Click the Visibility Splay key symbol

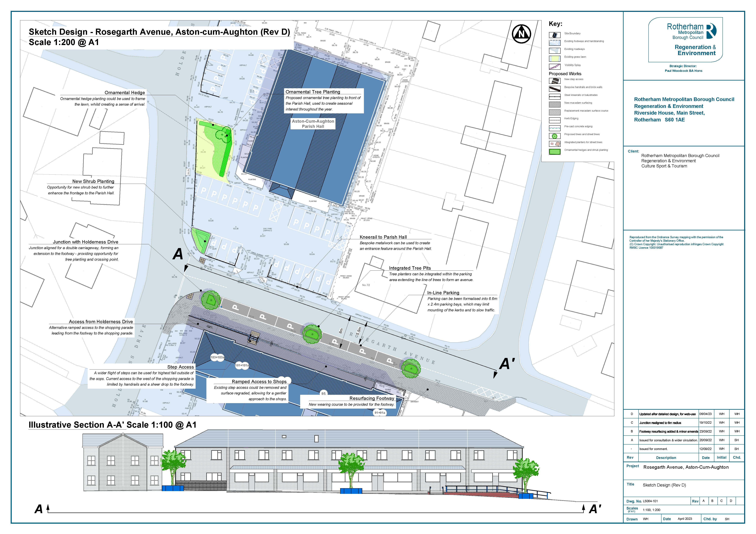(x=554, y=67)
